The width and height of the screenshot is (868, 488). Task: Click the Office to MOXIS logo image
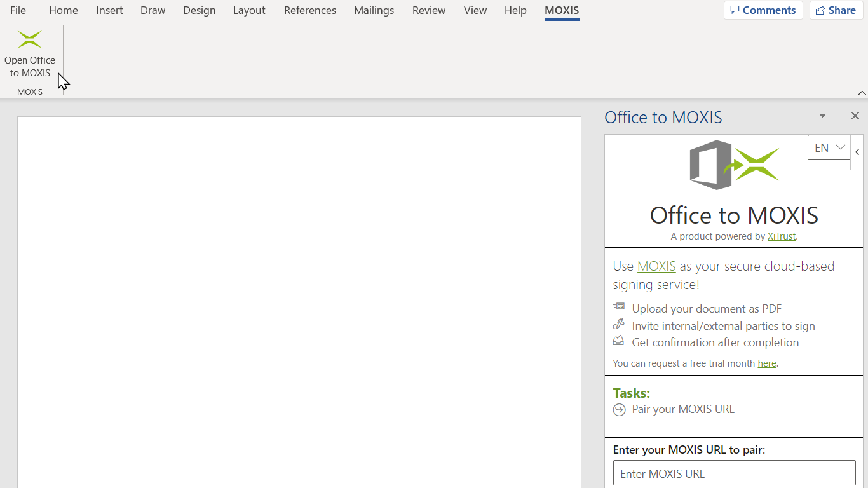(x=734, y=165)
